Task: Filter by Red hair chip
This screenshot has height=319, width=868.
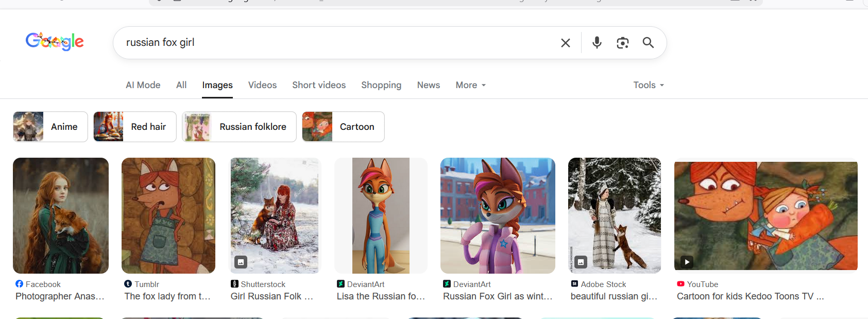Action: [x=135, y=127]
